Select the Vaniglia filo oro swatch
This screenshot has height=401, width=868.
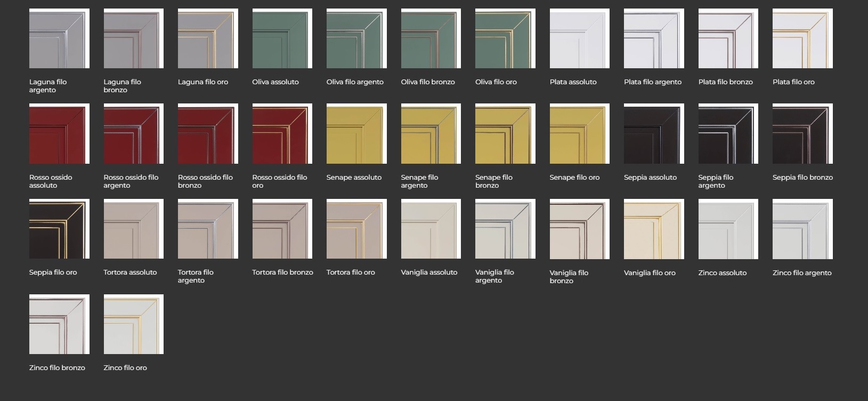pos(654,229)
